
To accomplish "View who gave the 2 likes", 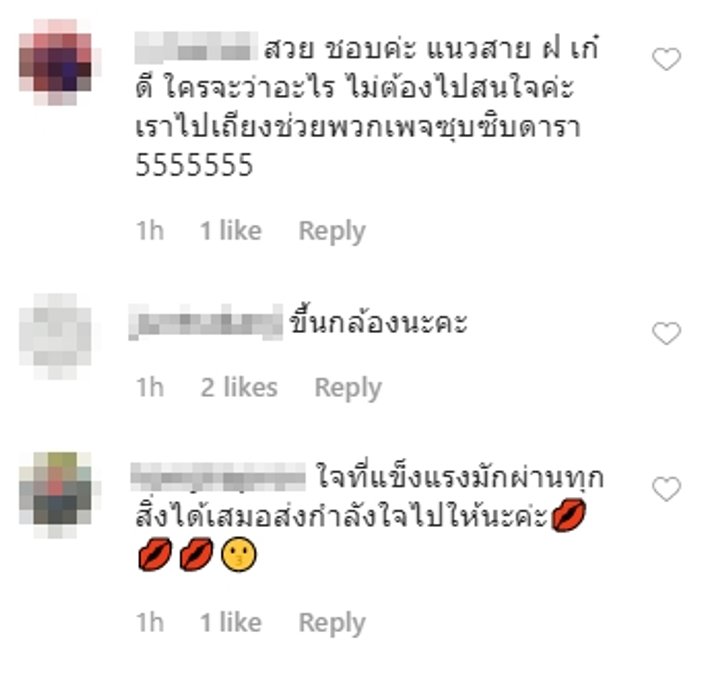I will tap(239, 388).
